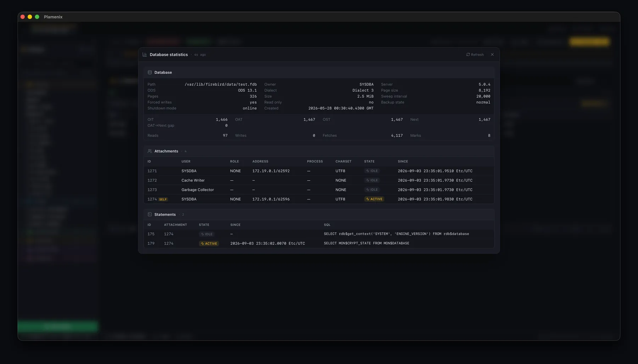Click the IDLE badge for attachment 1271
This screenshot has width=638, height=364.
(372, 171)
